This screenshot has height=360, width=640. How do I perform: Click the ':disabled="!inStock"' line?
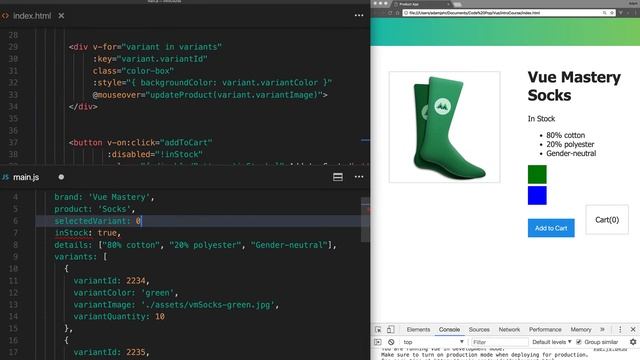[155, 154]
